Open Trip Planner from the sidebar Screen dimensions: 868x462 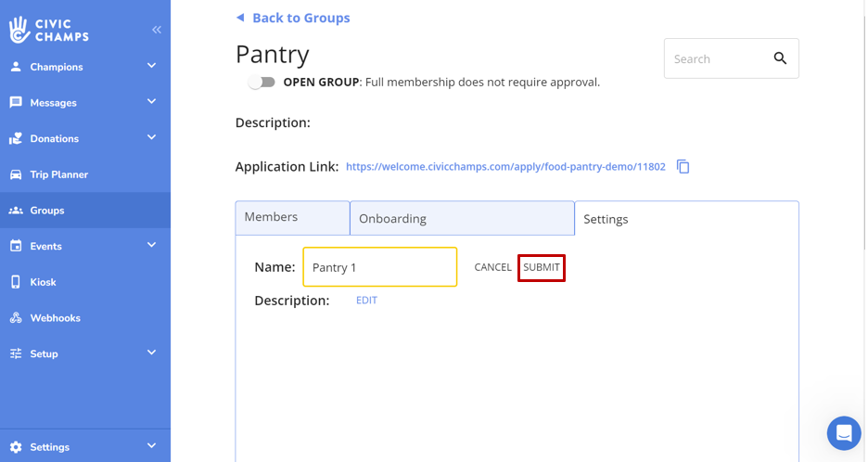coord(58,174)
